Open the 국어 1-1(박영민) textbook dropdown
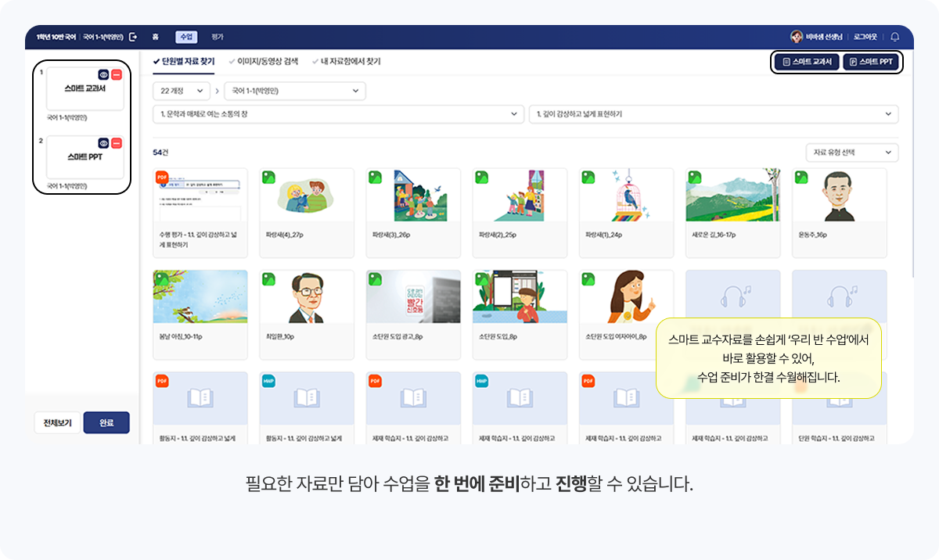This screenshot has height=560, width=939. [x=294, y=92]
